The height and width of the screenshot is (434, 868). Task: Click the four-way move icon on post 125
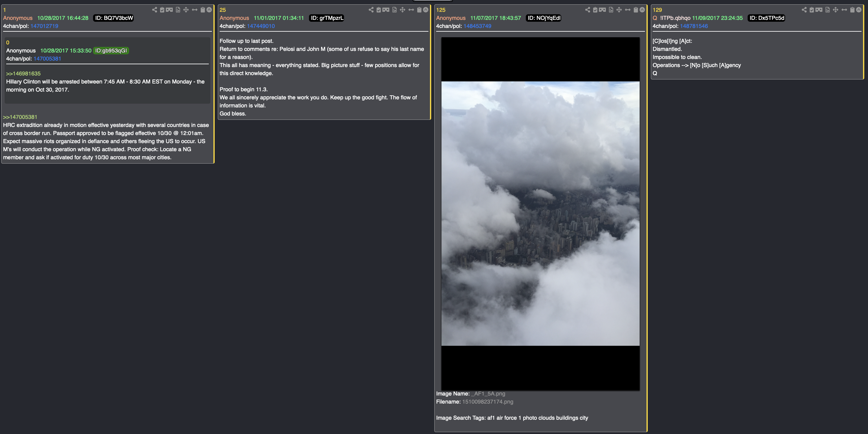[619, 10]
